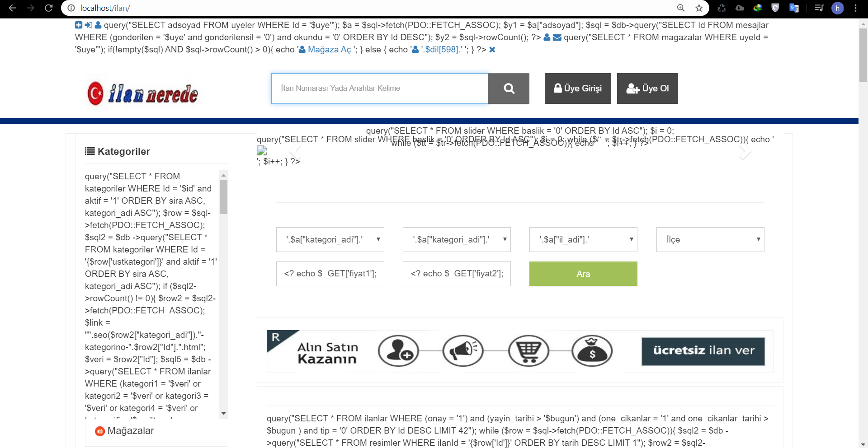Screen dimensions: 868x448
Task: Click the shopping cart icon in banner
Action: click(528, 350)
